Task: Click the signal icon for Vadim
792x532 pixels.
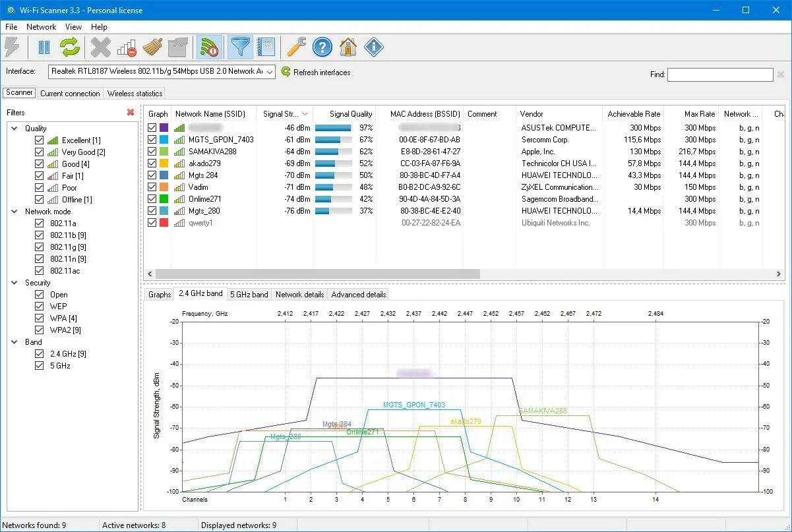Action: pyautogui.click(x=179, y=187)
